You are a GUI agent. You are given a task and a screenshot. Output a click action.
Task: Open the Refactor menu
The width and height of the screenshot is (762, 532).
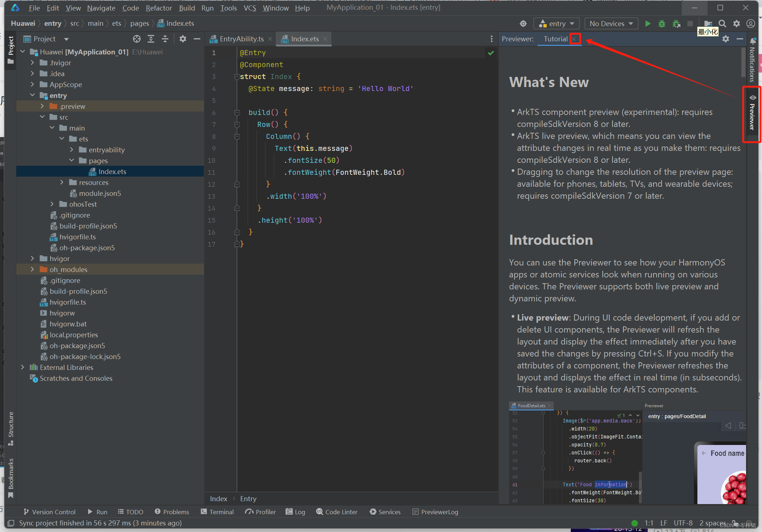159,8
